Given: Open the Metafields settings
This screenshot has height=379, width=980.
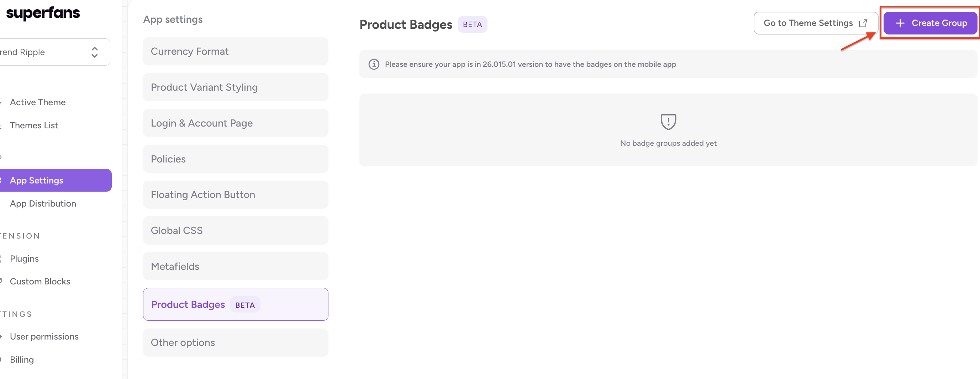Looking at the screenshot, I should tap(235, 266).
